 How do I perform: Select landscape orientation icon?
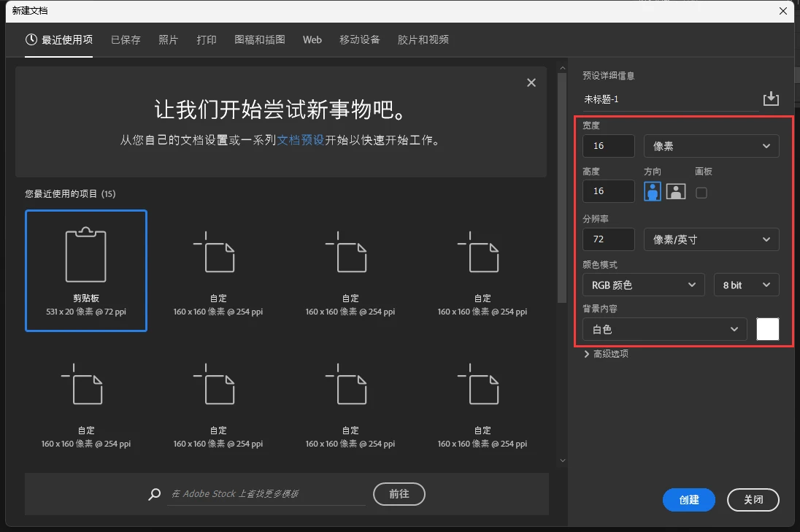675,192
